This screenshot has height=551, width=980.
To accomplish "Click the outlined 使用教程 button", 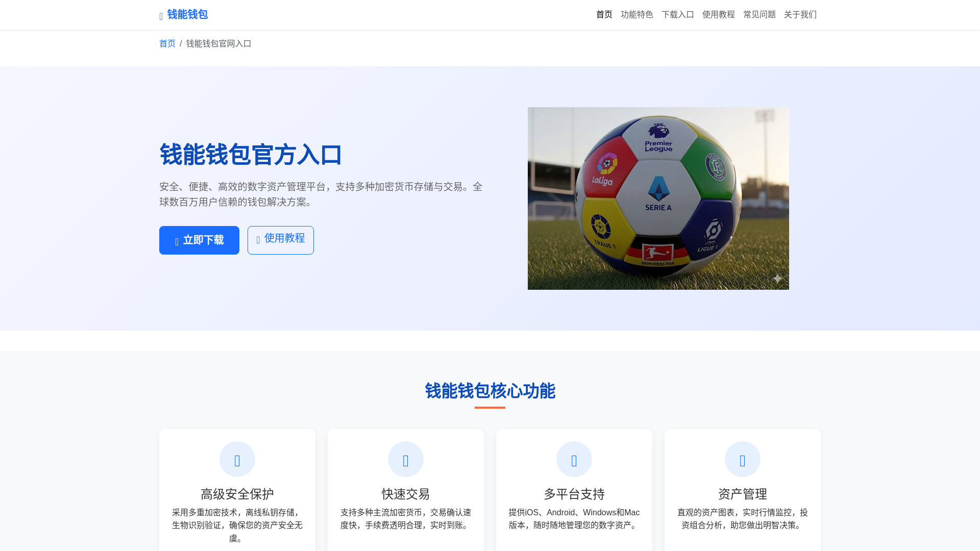I will tap(281, 240).
